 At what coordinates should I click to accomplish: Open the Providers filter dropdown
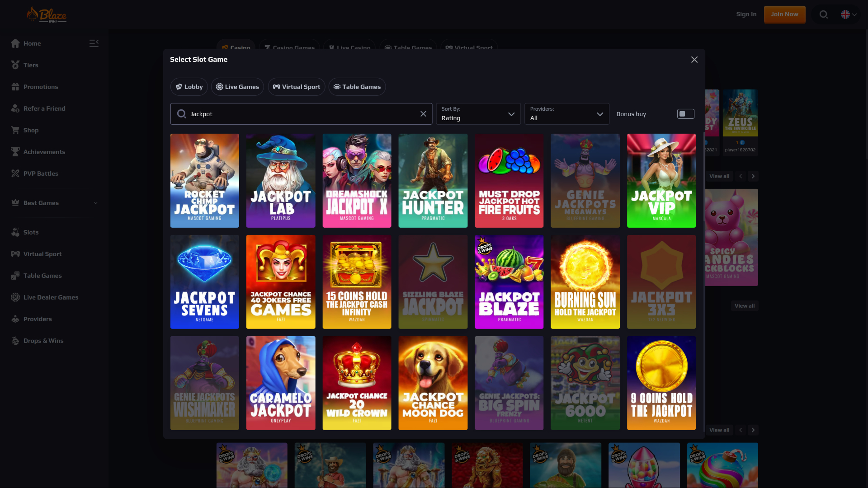coord(566,113)
